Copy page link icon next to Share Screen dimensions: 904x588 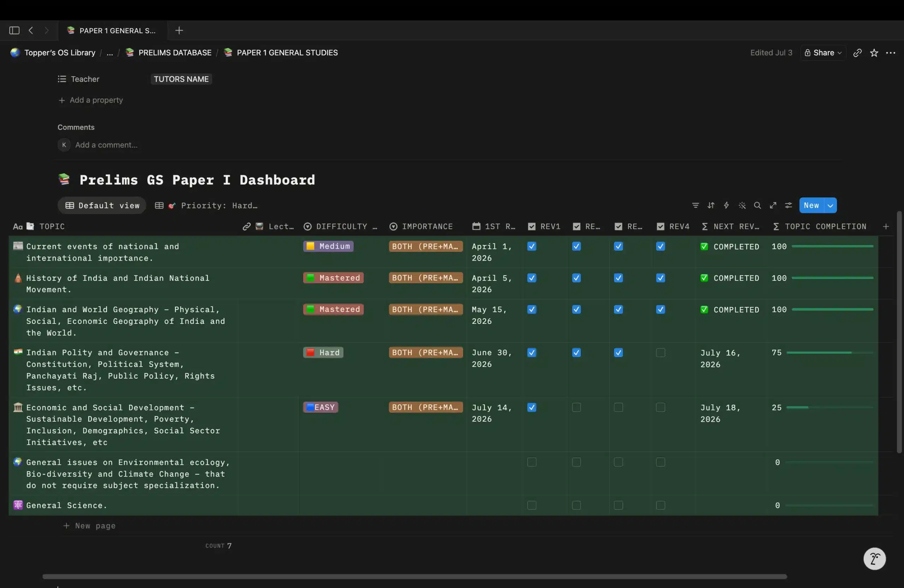pos(857,53)
